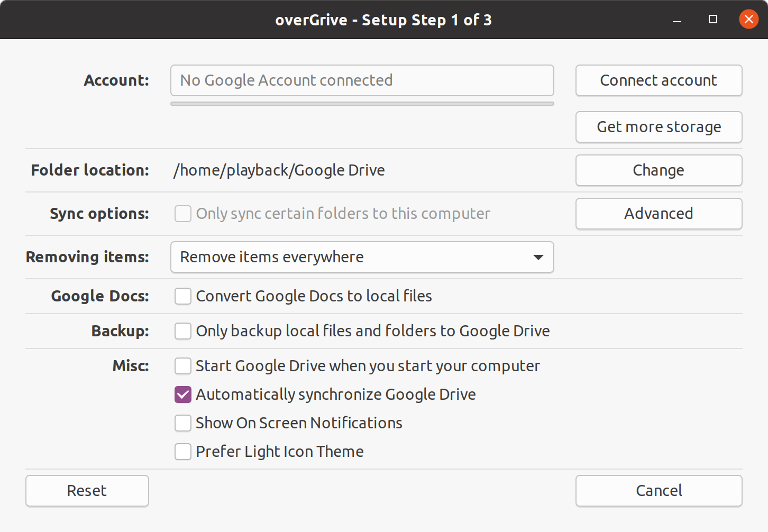The height and width of the screenshot is (532, 768).
Task: Cancel the overGrive setup
Action: [x=659, y=491]
